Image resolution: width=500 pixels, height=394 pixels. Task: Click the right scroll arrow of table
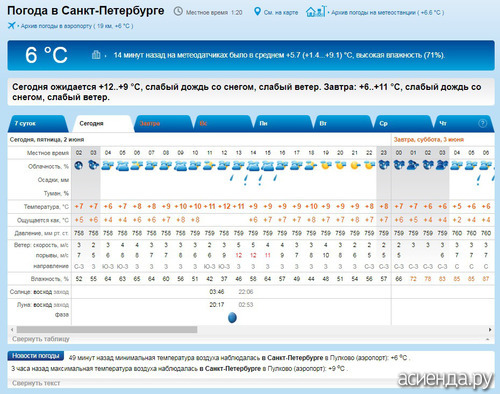(490, 330)
